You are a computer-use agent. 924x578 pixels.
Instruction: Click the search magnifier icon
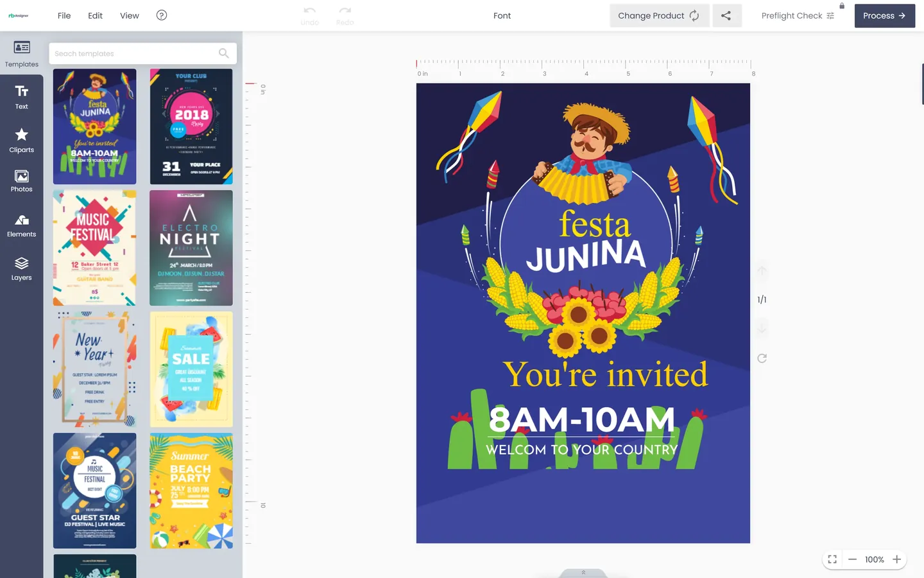[223, 53]
